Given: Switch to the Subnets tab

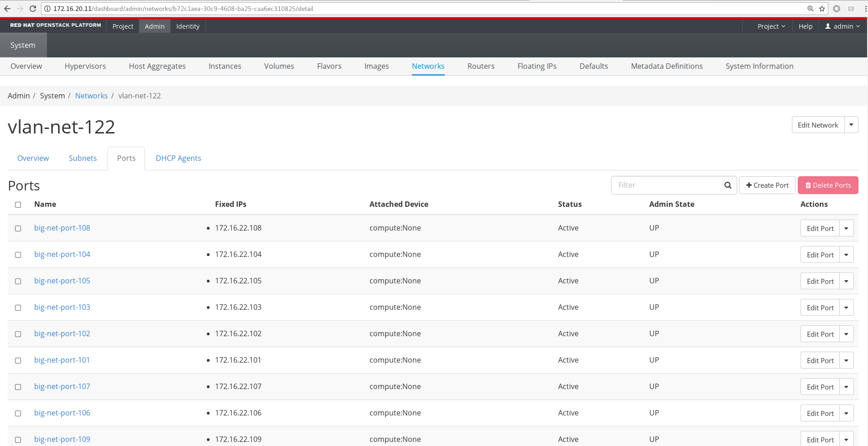Looking at the screenshot, I should [82, 158].
